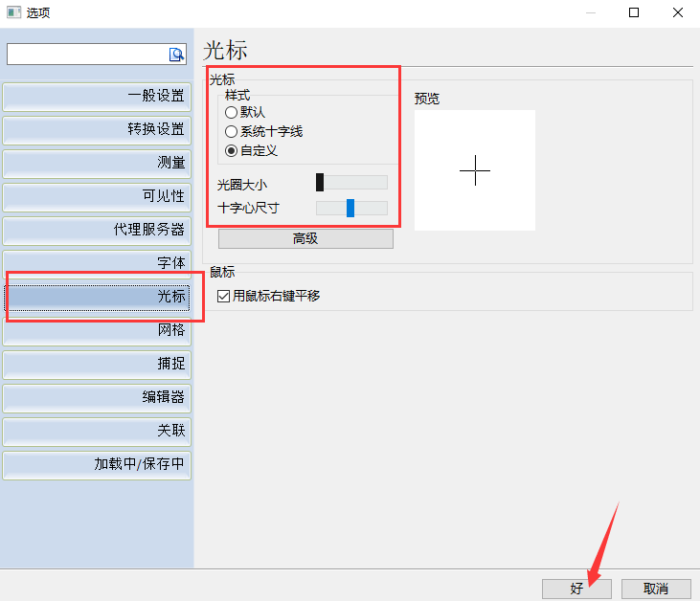Select the 系统十字线 radio option
The height and width of the screenshot is (601, 700).
click(x=231, y=131)
